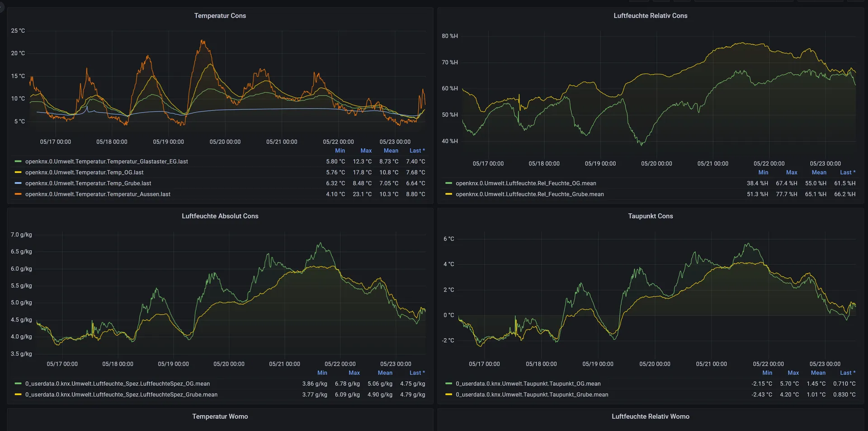The height and width of the screenshot is (431, 868).
Task: Click the 05/20 00:00 gridline in Taupunkt graph
Action: point(655,294)
